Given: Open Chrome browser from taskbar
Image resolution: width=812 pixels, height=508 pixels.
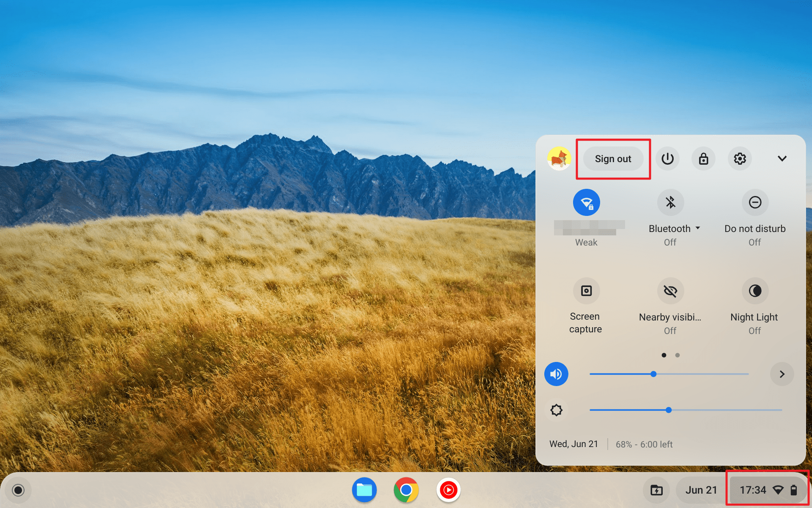Looking at the screenshot, I should (406, 490).
